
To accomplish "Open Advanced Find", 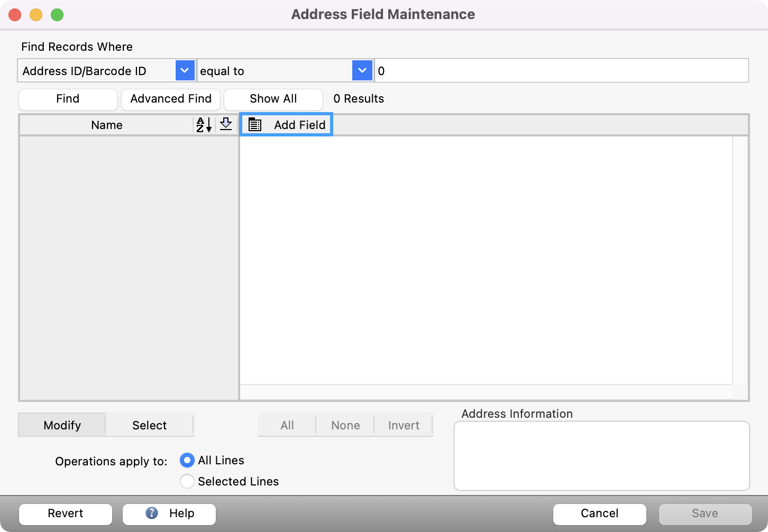I will (x=170, y=99).
